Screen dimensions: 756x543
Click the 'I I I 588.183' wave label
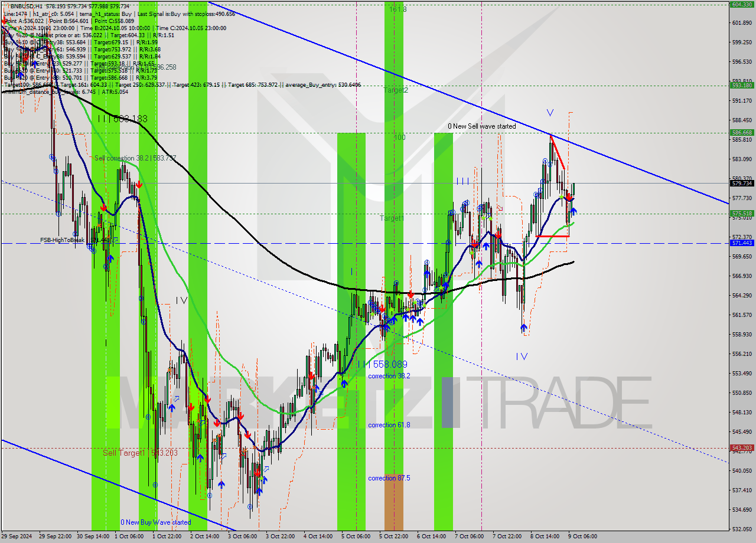pos(122,119)
